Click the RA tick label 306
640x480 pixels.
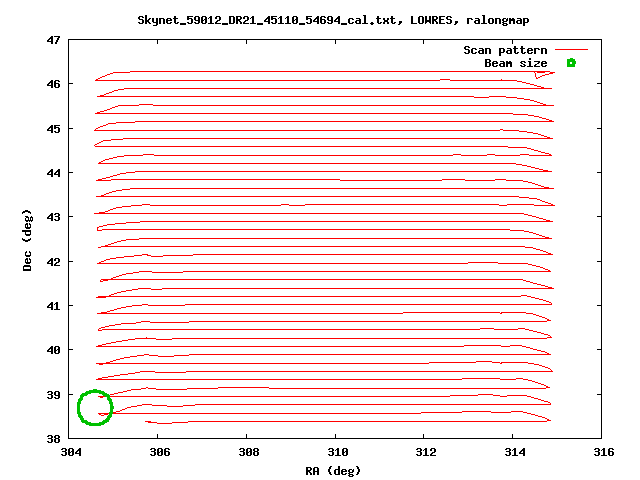pyautogui.click(x=160, y=452)
